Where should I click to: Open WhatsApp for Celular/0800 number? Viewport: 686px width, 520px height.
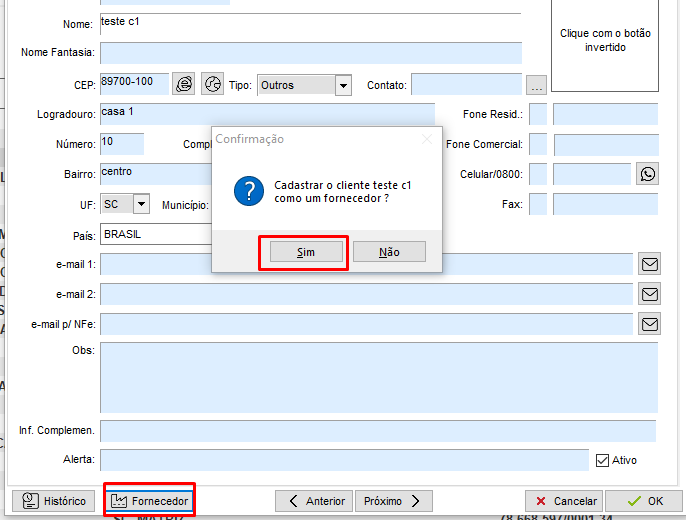point(647,174)
